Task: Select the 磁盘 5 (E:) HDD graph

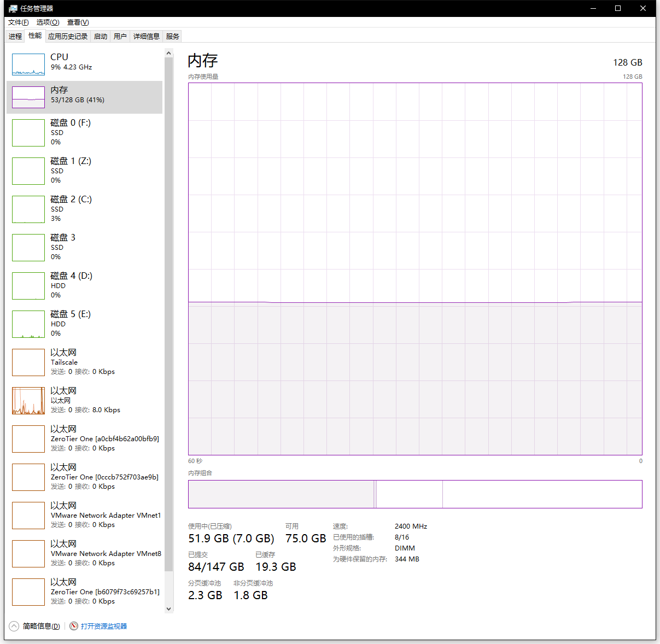Action: click(x=82, y=323)
